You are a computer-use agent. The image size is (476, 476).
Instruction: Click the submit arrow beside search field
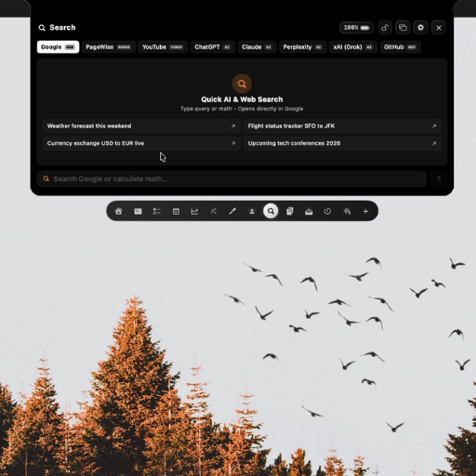(439, 178)
